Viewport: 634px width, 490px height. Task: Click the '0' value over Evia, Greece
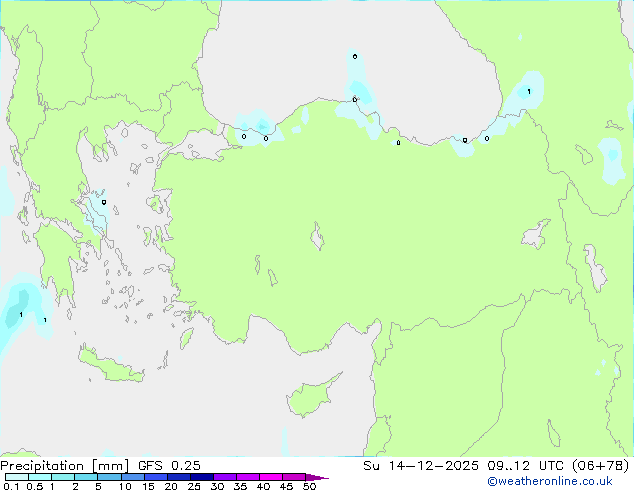point(104,202)
